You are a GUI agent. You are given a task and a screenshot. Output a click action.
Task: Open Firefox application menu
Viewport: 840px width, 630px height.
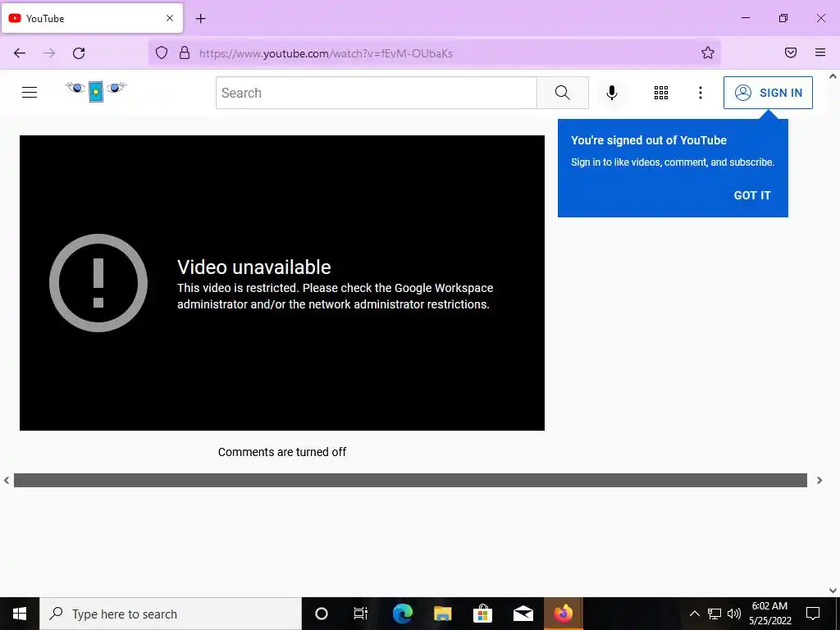coord(820,52)
